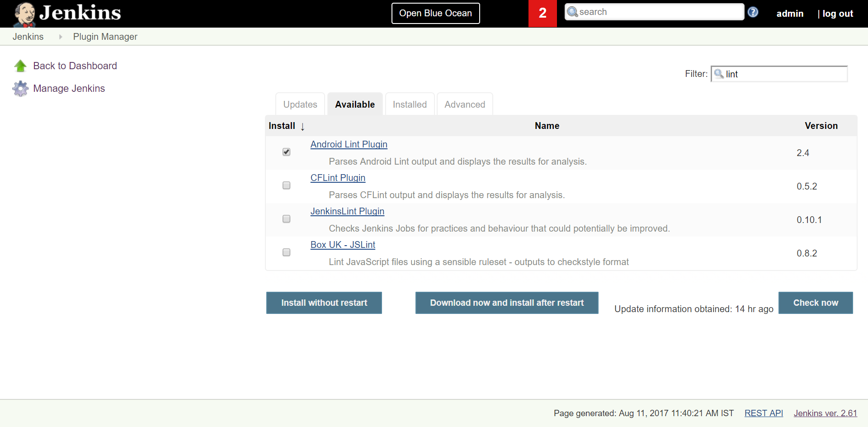Click the CFLint description text
Image resolution: width=868 pixels, height=427 pixels.
click(x=447, y=195)
